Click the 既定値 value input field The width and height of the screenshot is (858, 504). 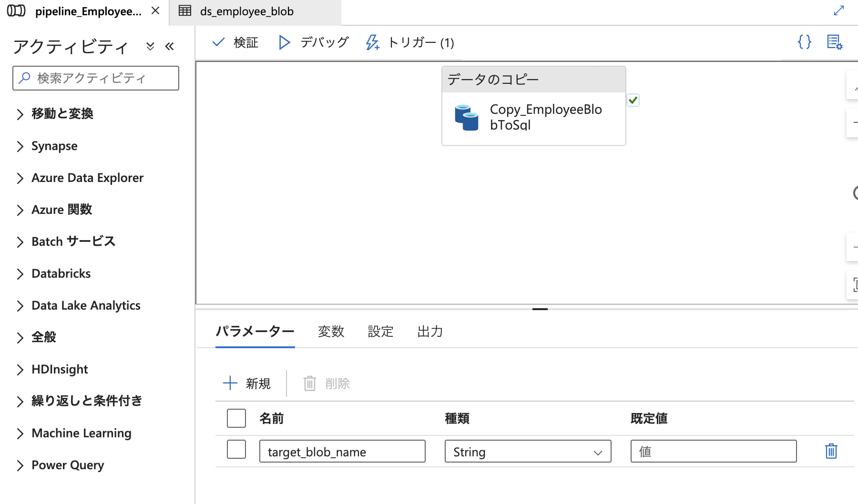tap(713, 451)
